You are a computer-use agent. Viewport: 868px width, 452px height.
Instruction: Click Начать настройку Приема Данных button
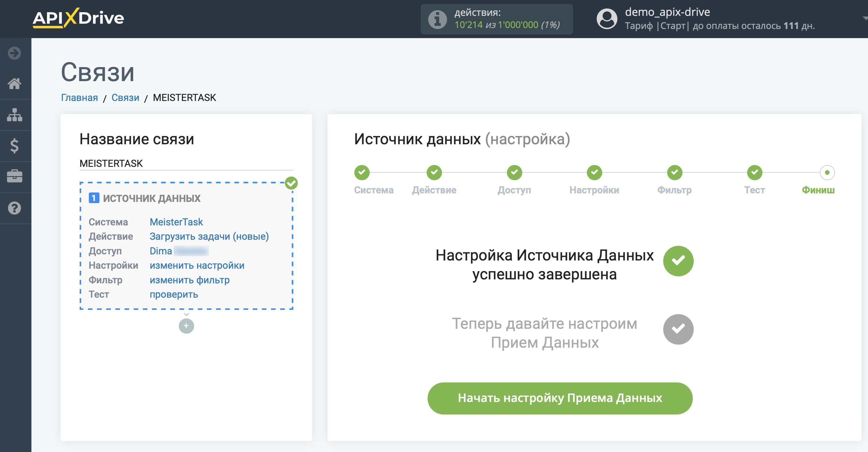tap(560, 398)
